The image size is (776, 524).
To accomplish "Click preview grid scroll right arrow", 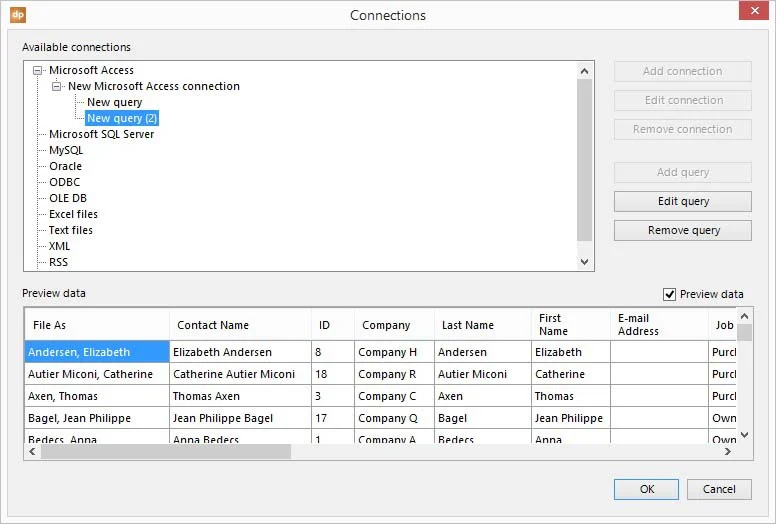I will [x=728, y=451].
